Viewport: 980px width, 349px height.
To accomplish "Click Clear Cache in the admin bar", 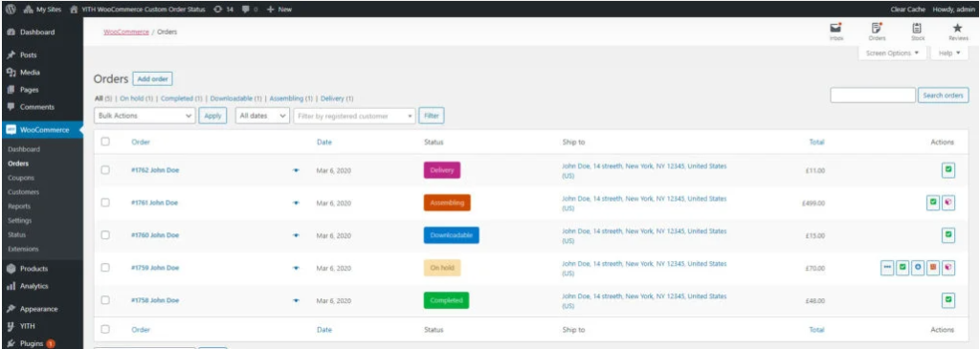I will tap(908, 10).
